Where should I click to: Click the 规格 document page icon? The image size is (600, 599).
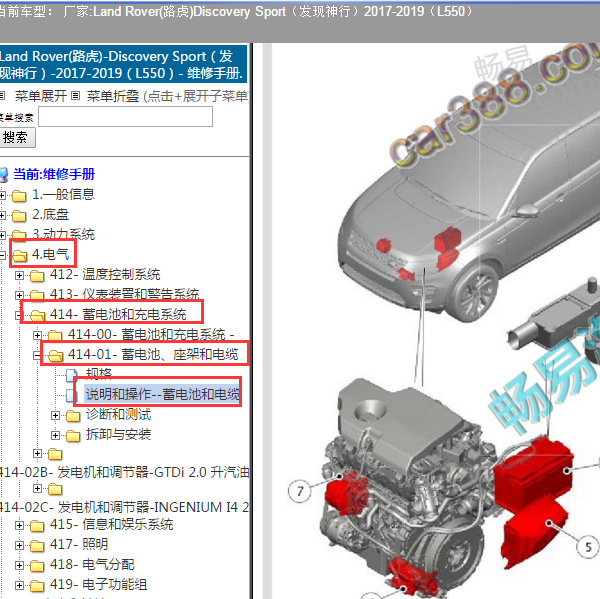pyautogui.click(x=72, y=375)
